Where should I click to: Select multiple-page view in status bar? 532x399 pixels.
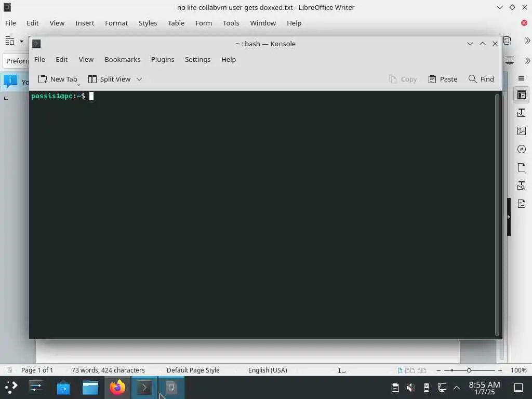click(410, 370)
